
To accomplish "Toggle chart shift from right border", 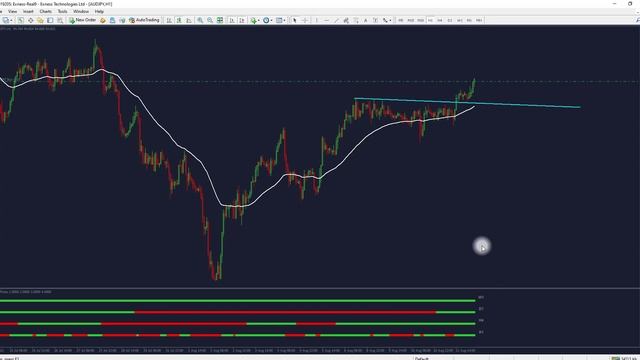I will (242, 20).
